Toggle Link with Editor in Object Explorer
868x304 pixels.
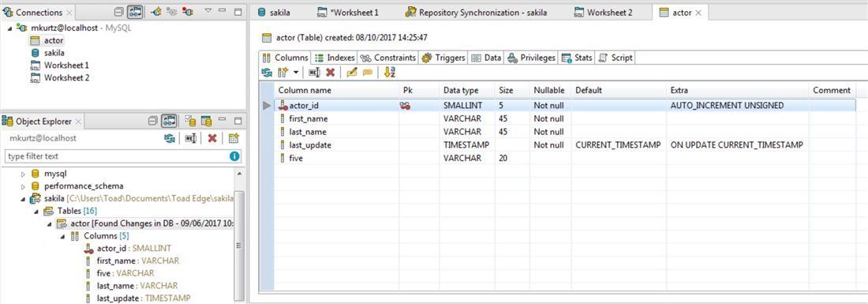(x=169, y=122)
